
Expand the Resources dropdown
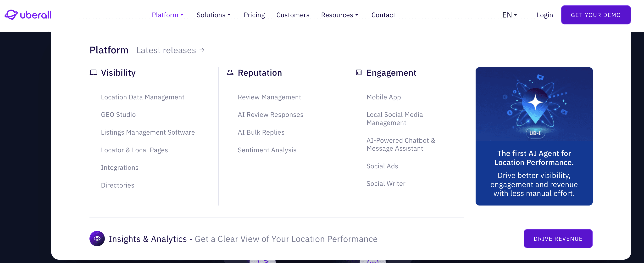point(339,15)
